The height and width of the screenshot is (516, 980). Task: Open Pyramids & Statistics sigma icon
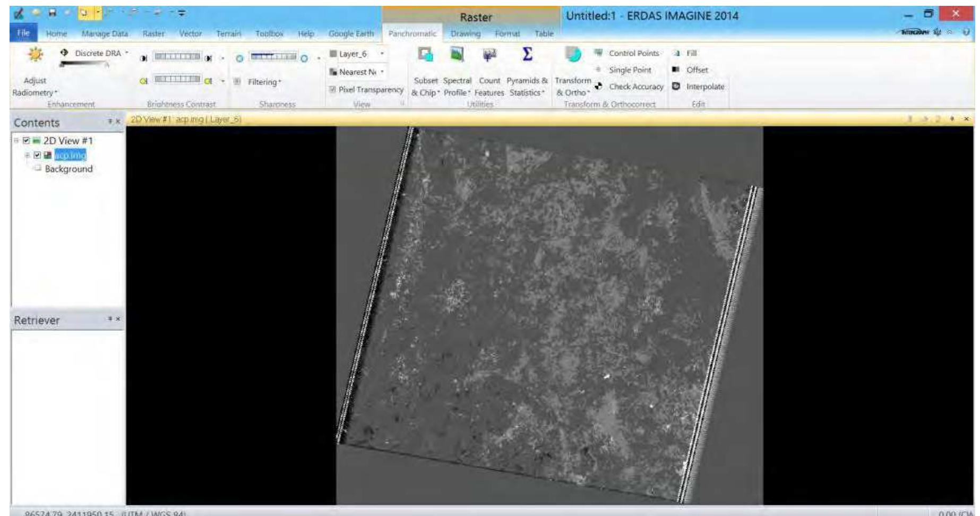click(x=527, y=55)
